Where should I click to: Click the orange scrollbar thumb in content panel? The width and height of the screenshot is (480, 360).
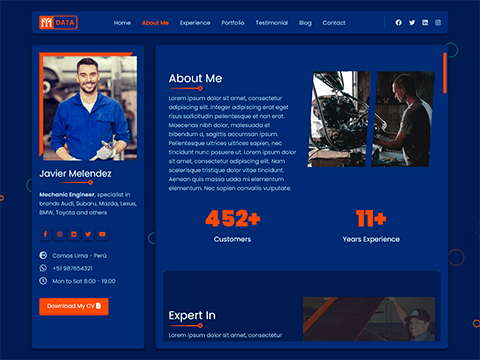445,73
